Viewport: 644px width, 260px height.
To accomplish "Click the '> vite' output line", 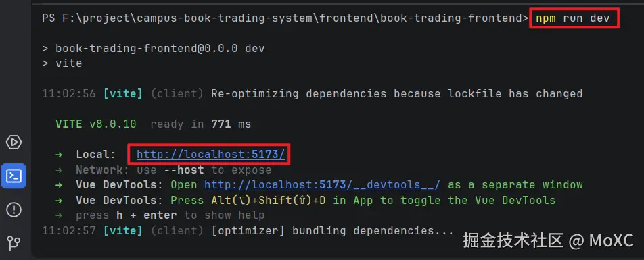I will tap(62, 63).
